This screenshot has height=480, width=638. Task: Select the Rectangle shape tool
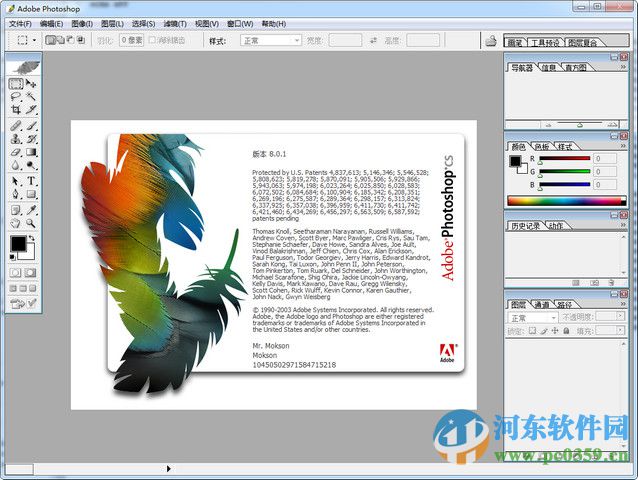click(x=31, y=194)
